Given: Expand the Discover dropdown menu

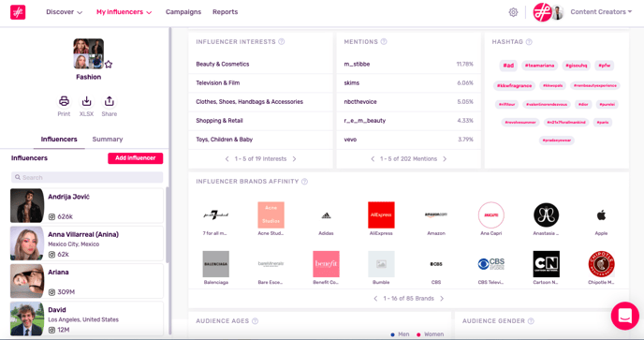Looking at the screenshot, I should (65, 12).
